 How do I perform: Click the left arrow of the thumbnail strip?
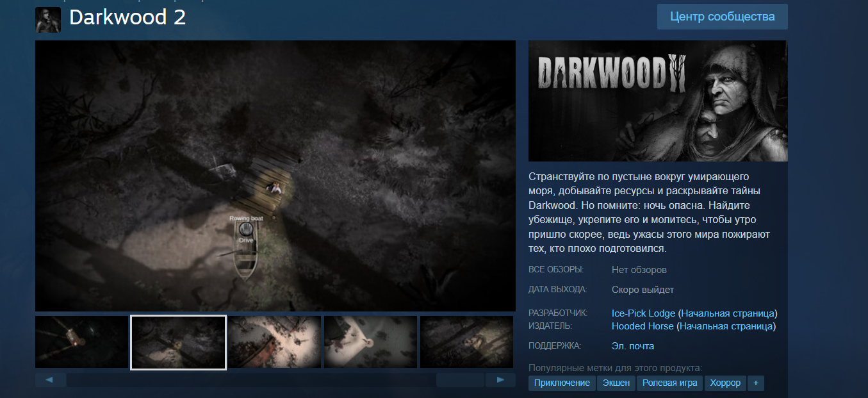(50, 380)
